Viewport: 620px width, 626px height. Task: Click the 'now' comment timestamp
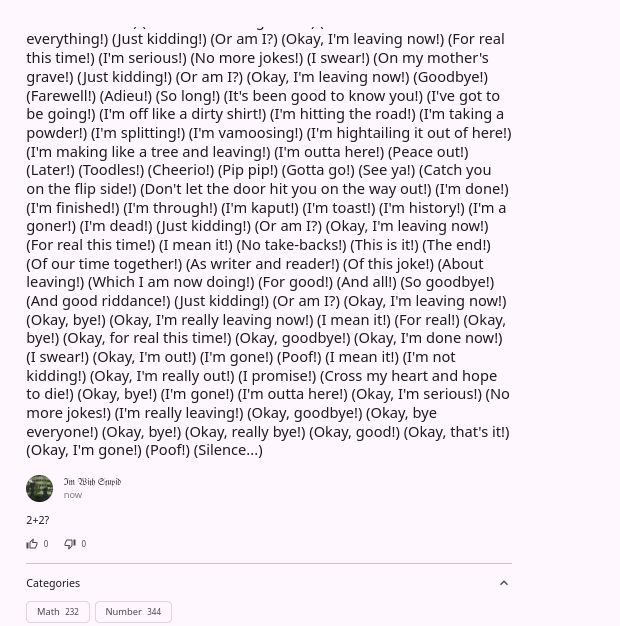tap(73, 495)
